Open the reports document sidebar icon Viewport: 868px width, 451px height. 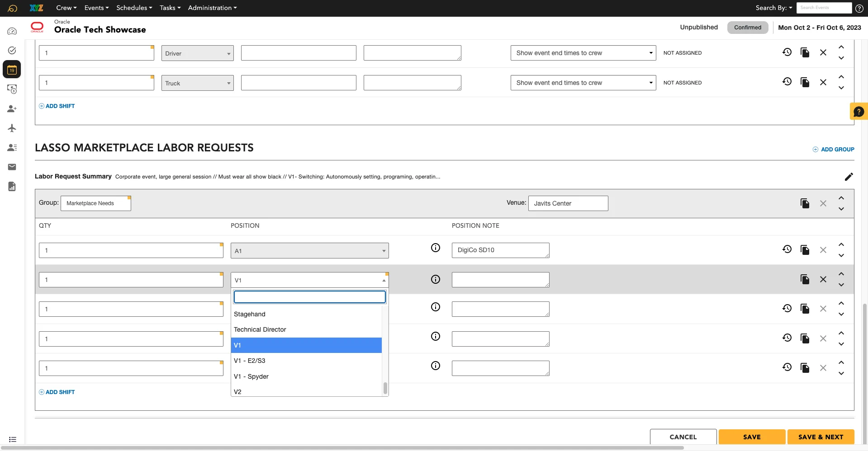point(12,186)
